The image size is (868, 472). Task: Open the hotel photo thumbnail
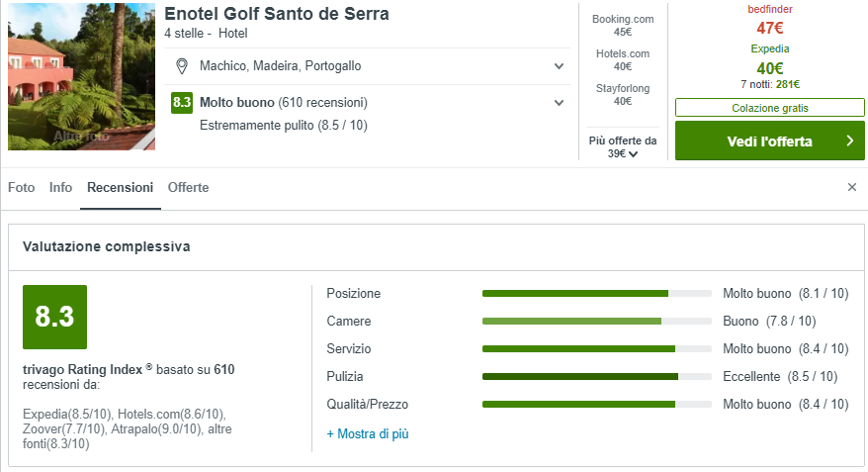click(x=81, y=76)
